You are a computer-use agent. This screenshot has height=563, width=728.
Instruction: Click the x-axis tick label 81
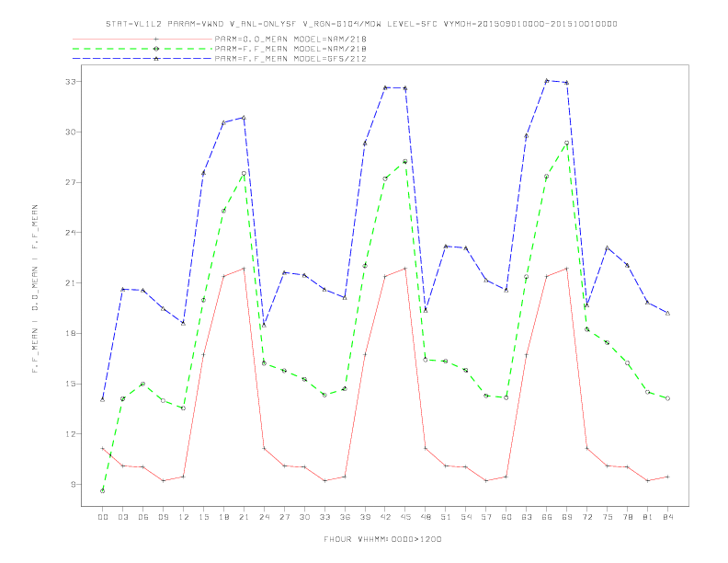click(x=648, y=517)
